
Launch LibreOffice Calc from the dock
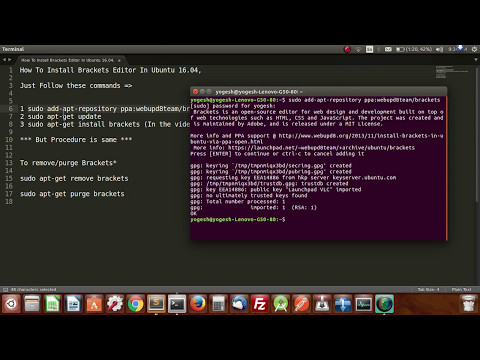(x=53, y=304)
